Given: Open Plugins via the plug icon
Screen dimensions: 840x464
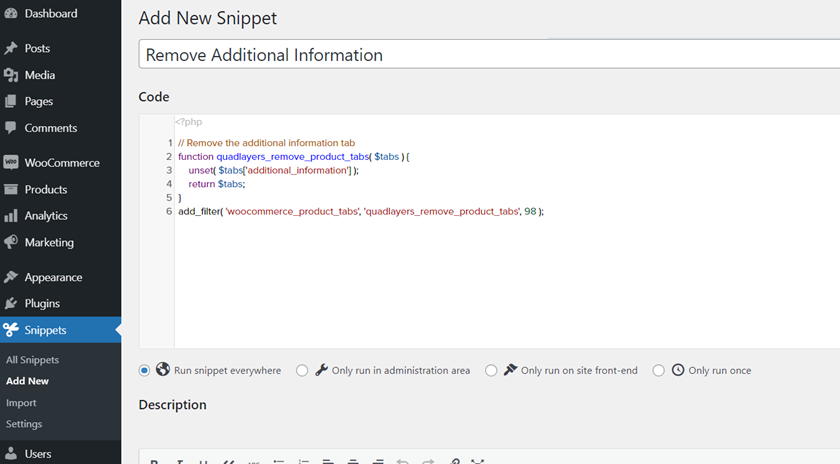Looking at the screenshot, I should pos(11,303).
